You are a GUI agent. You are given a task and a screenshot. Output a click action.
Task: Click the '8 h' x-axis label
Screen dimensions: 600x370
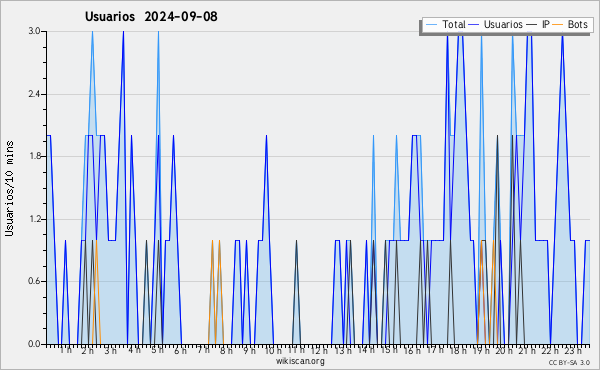point(226,351)
